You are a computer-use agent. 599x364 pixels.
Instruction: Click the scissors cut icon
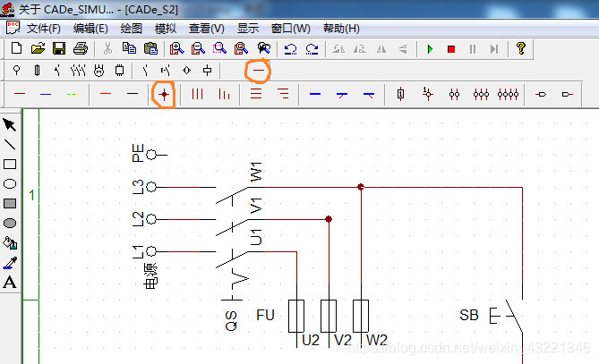click(x=107, y=48)
